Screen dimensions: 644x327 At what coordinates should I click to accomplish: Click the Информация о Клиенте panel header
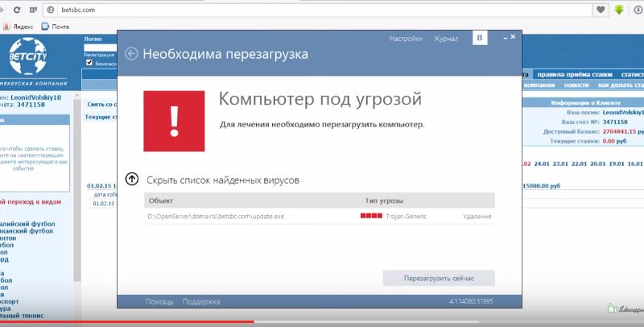pyautogui.click(x=586, y=103)
